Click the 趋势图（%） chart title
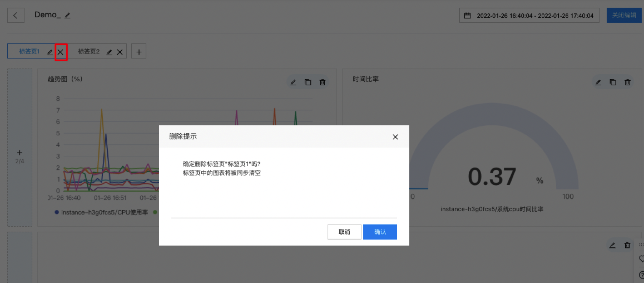 (x=65, y=79)
